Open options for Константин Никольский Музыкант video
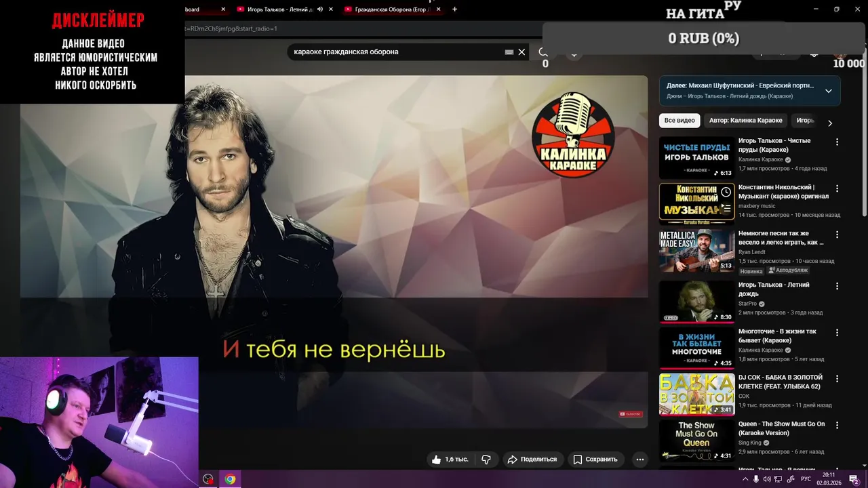 click(x=837, y=188)
